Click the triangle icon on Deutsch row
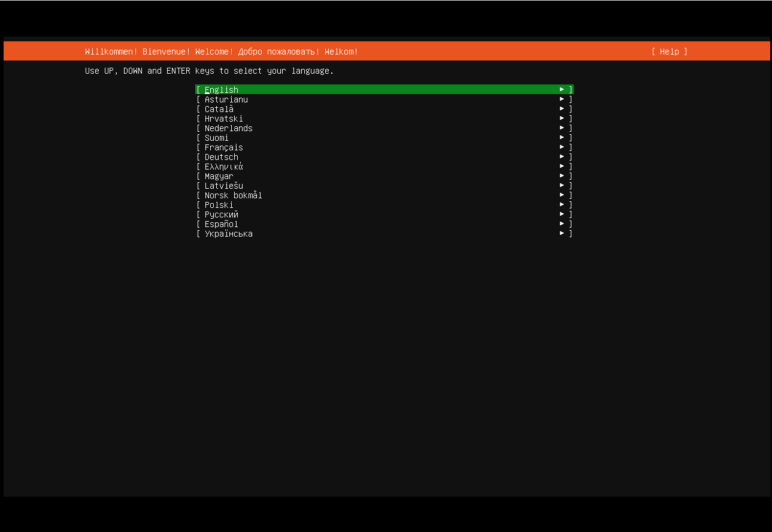 [562, 157]
